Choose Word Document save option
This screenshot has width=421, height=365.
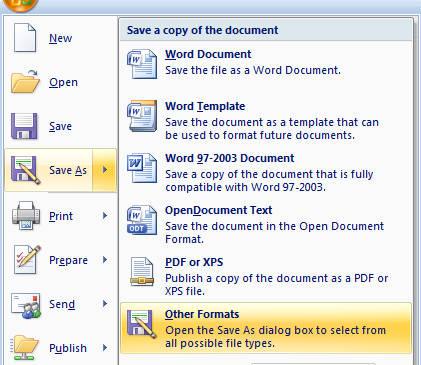pos(266,64)
